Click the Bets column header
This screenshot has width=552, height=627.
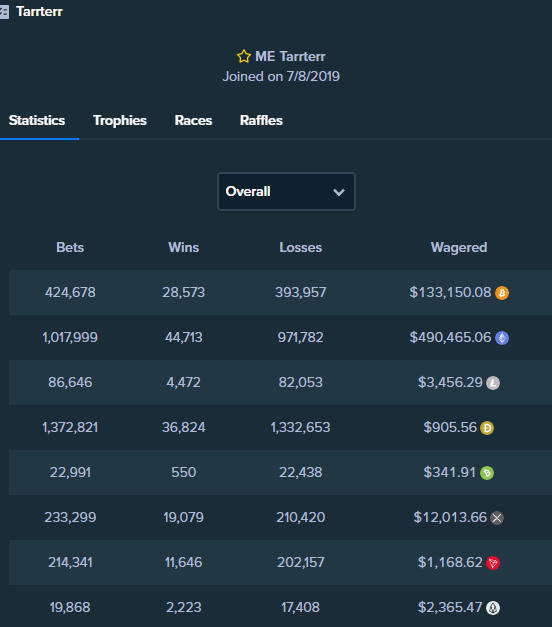(x=70, y=247)
